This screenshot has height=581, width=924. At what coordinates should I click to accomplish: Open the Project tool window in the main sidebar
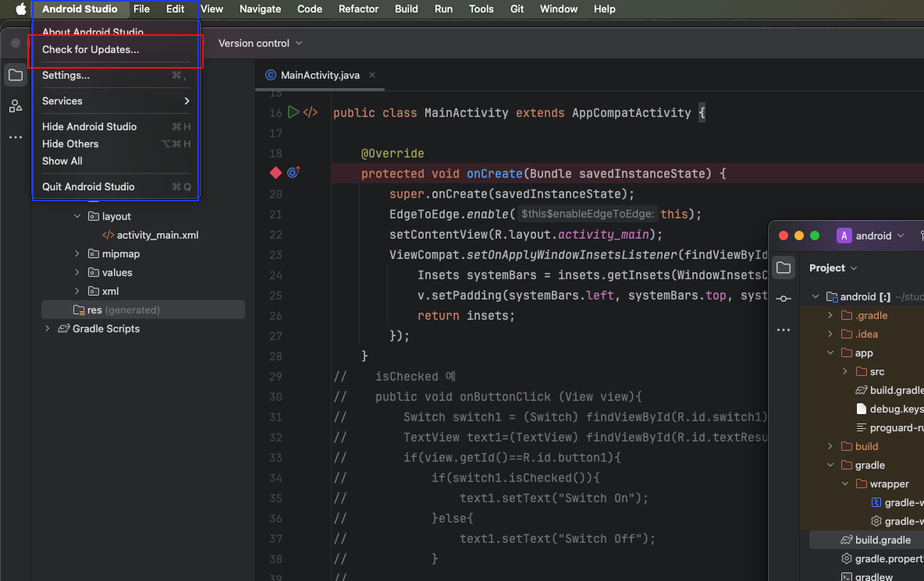pos(16,76)
